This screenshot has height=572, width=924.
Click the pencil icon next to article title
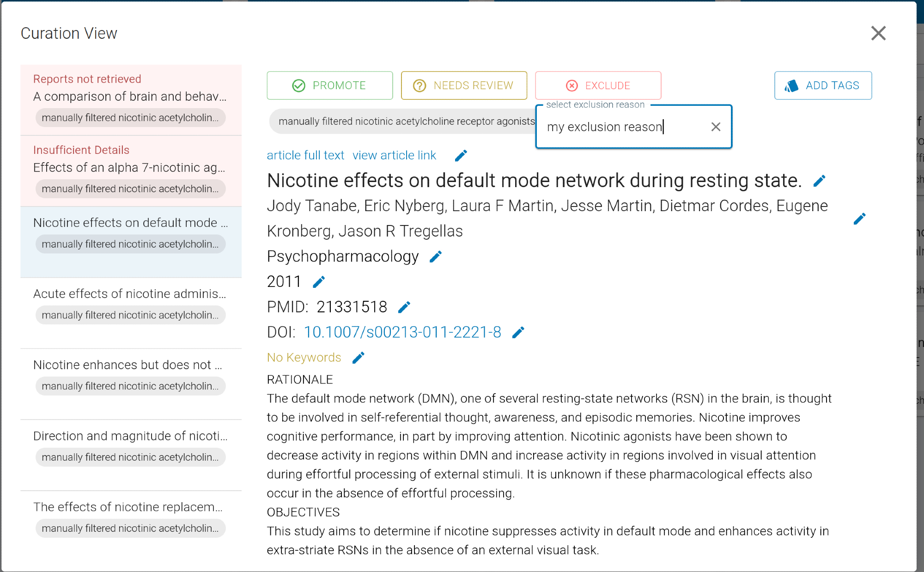click(x=819, y=181)
